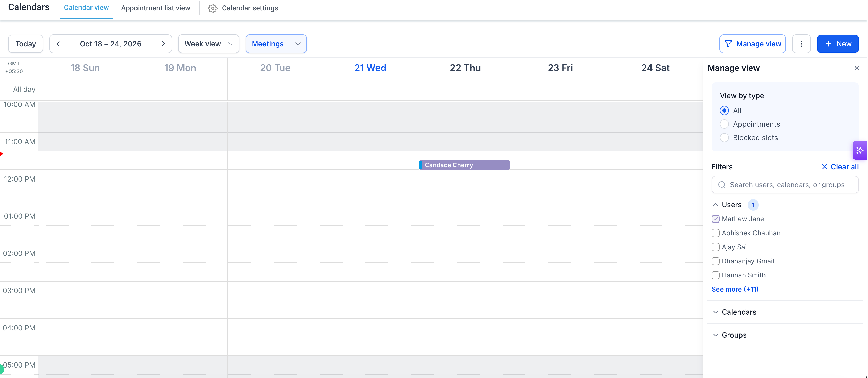Image resolution: width=868 pixels, height=378 pixels.
Task: Check the Dhananjay Gmail checkbox
Action: coord(715,261)
